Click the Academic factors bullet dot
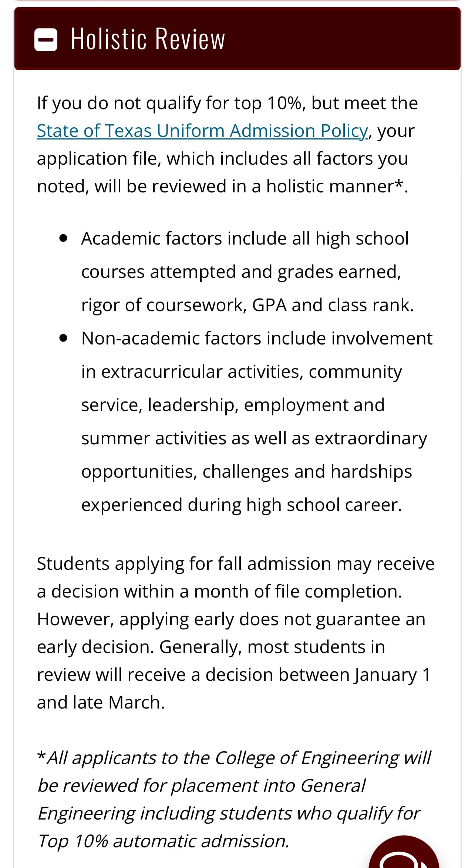The height and width of the screenshot is (868, 475). coord(64,239)
